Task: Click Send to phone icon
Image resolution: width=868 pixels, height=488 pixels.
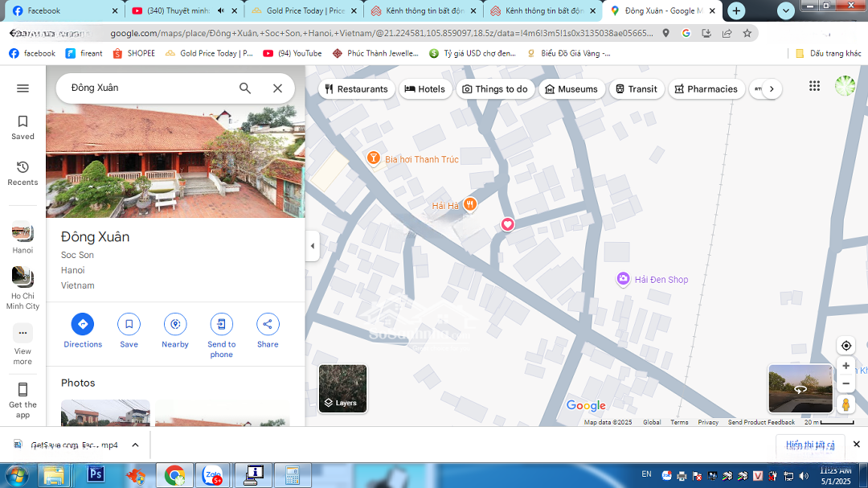Action: point(221,324)
